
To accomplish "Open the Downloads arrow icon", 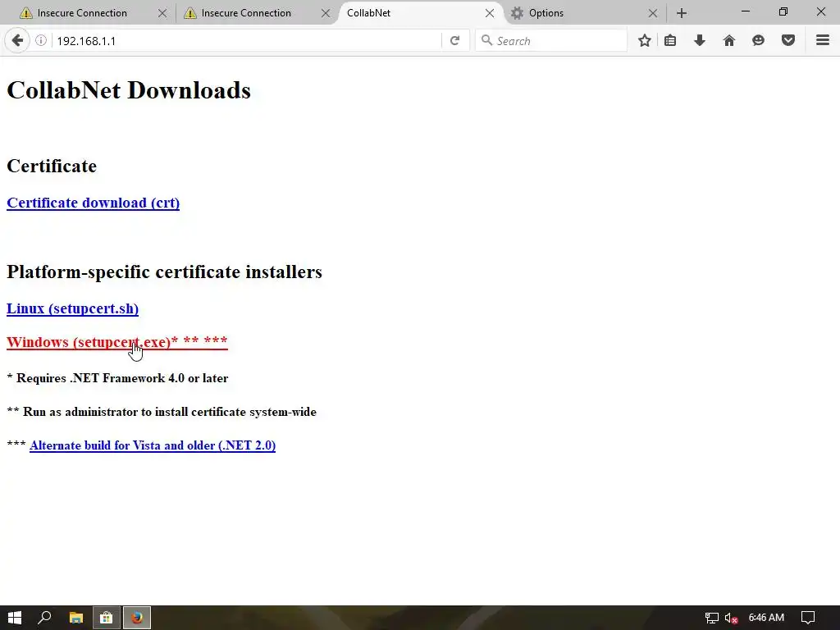I will coord(699,40).
